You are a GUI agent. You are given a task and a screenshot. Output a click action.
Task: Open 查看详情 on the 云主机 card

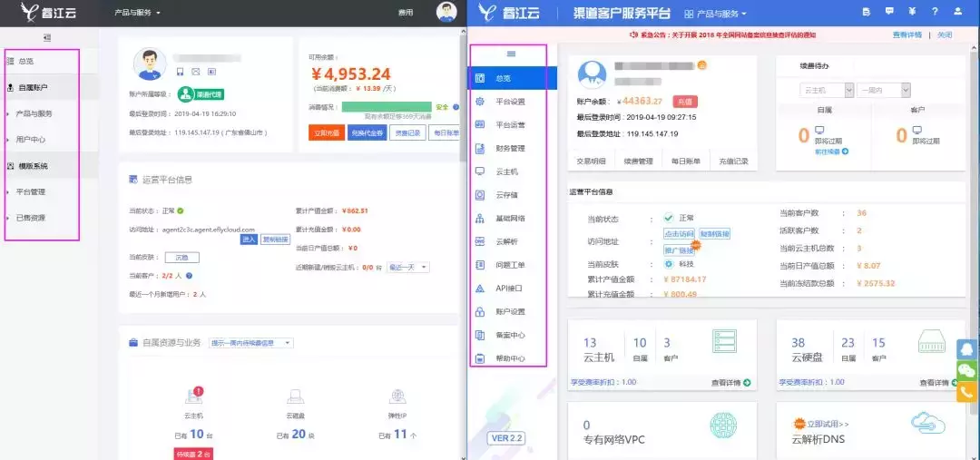730,383
